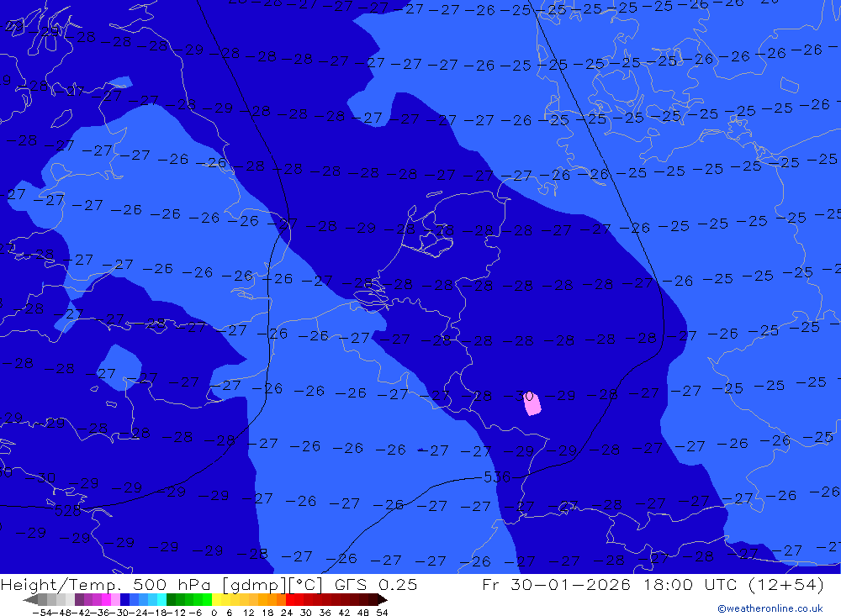
Task: Click the 536 height contour label
Action: tap(497, 476)
